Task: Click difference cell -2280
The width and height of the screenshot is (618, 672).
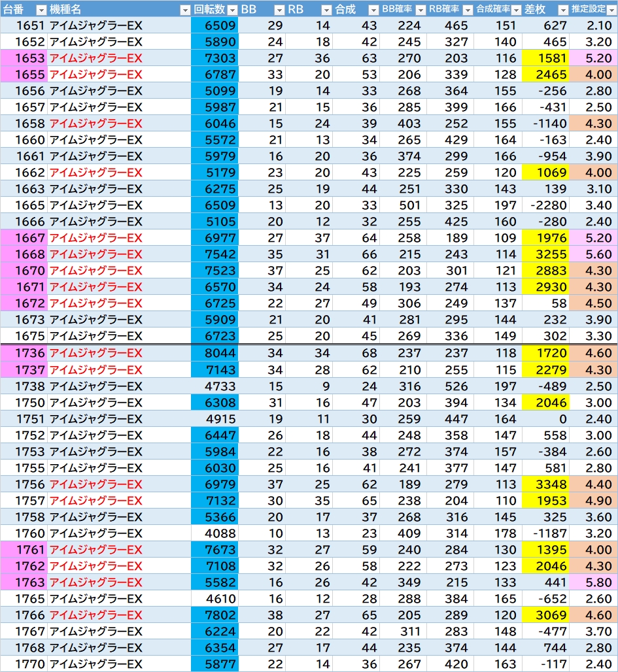Action: point(545,205)
